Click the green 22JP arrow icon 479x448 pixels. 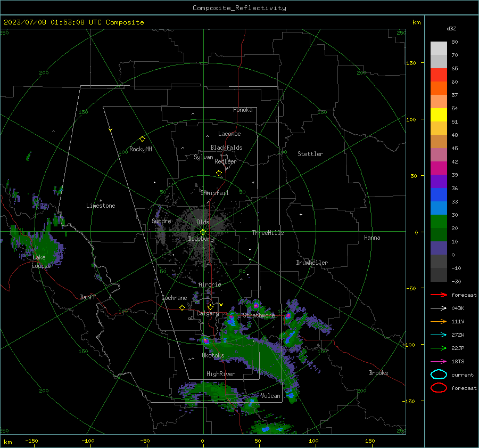[x=439, y=348]
